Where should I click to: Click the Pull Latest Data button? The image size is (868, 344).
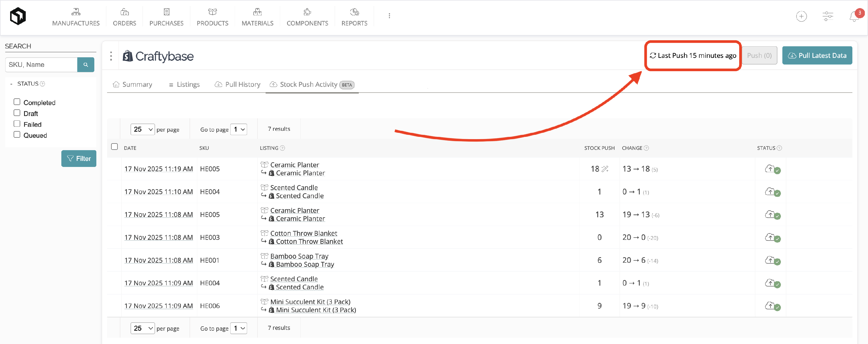pos(817,56)
